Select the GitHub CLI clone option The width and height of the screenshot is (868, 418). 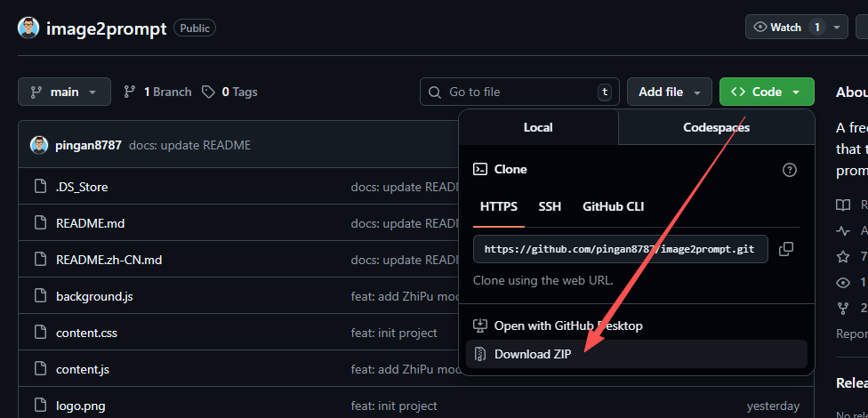pos(613,206)
